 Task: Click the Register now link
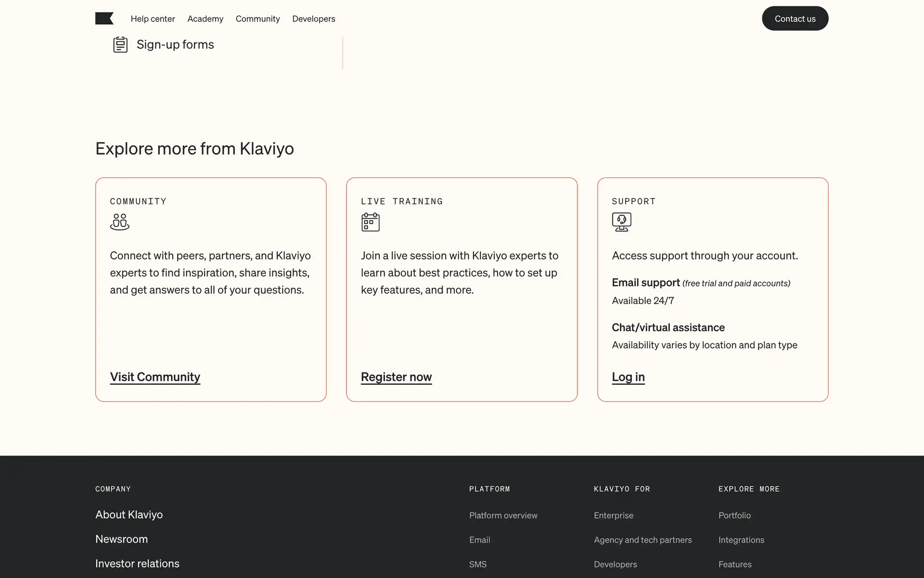[x=396, y=377]
